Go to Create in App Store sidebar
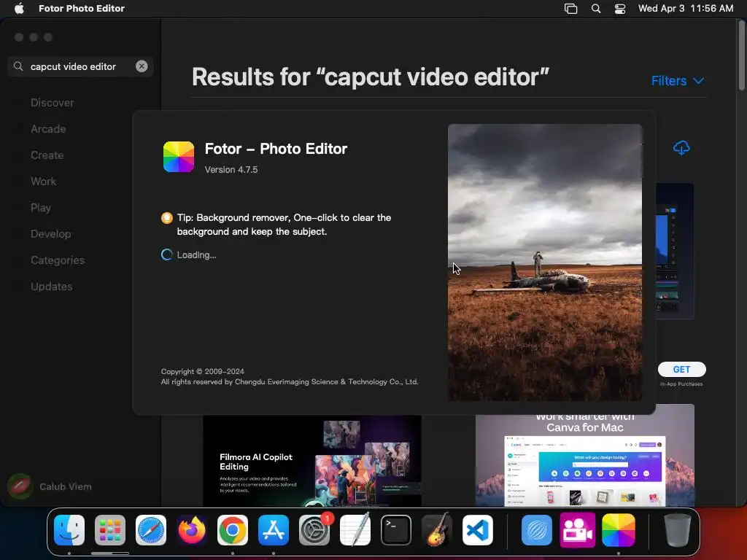This screenshot has width=747, height=560. [x=47, y=155]
